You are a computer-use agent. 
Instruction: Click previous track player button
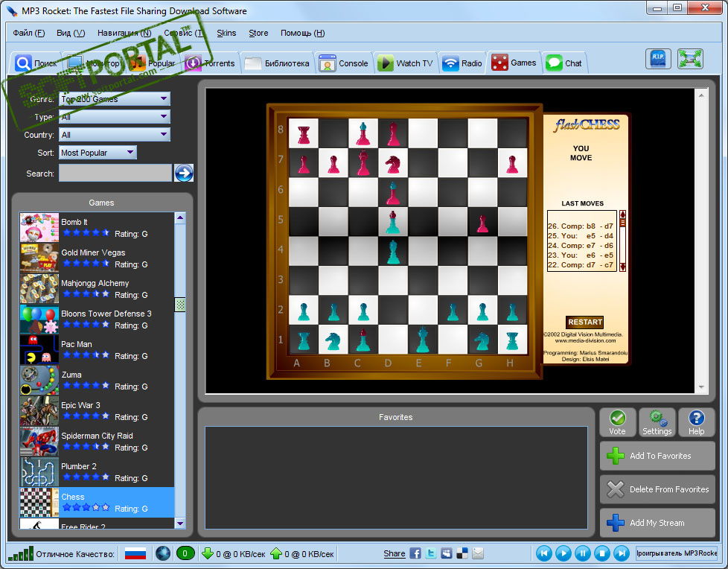[544, 553]
